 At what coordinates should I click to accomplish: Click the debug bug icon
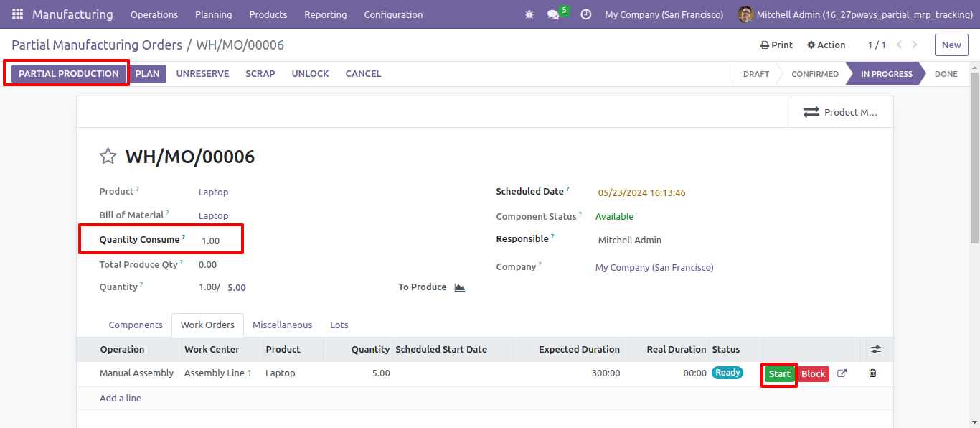click(x=529, y=14)
